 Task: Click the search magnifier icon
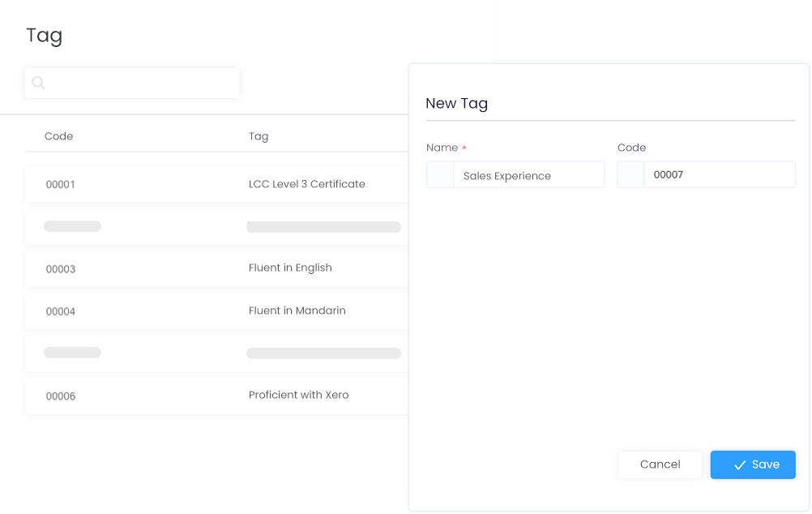click(38, 83)
